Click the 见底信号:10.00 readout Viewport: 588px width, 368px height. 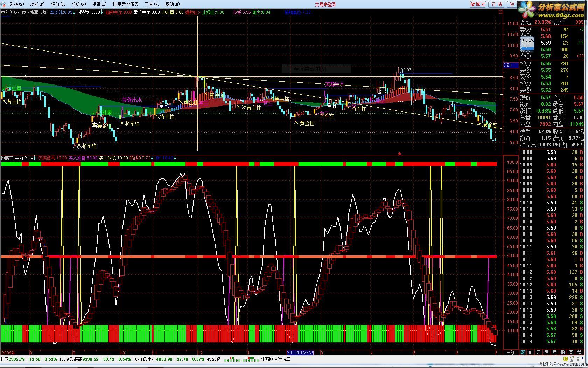[x=52, y=158]
